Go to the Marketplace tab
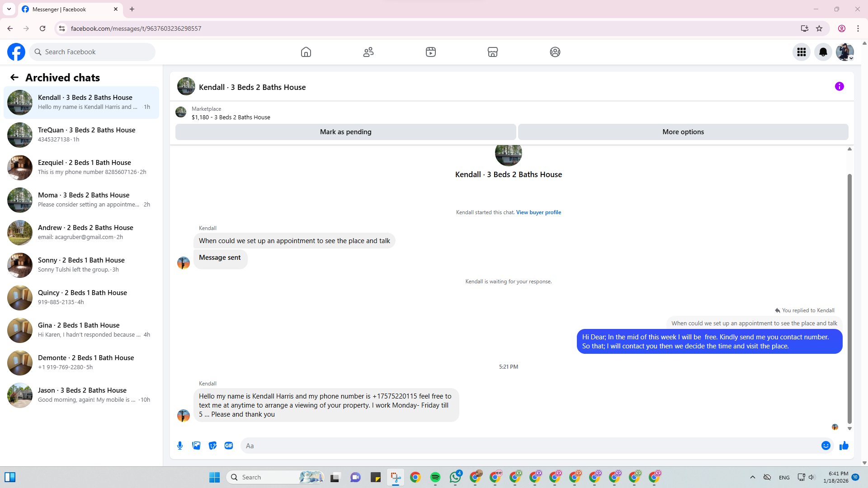868x488 pixels. [x=492, y=52]
